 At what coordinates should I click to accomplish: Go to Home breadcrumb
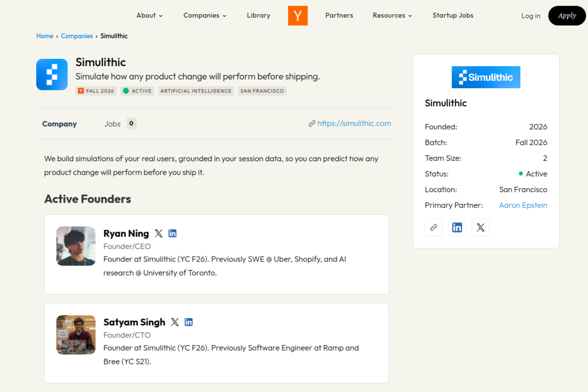pyautogui.click(x=45, y=36)
